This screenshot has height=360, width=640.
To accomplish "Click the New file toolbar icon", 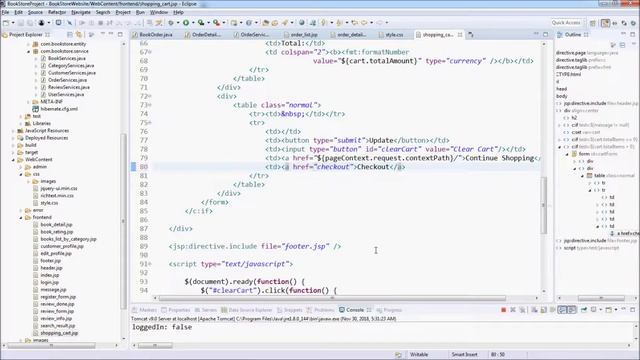I will point(6,23).
